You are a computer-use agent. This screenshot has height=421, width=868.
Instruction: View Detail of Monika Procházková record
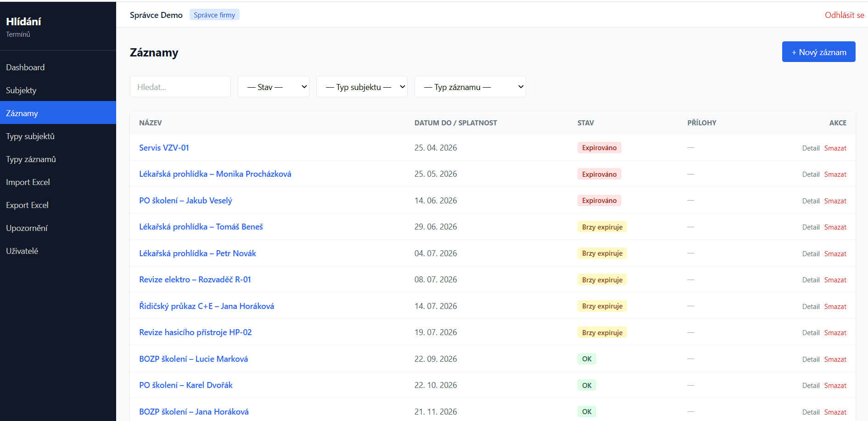pyautogui.click(x=811, y=174)
